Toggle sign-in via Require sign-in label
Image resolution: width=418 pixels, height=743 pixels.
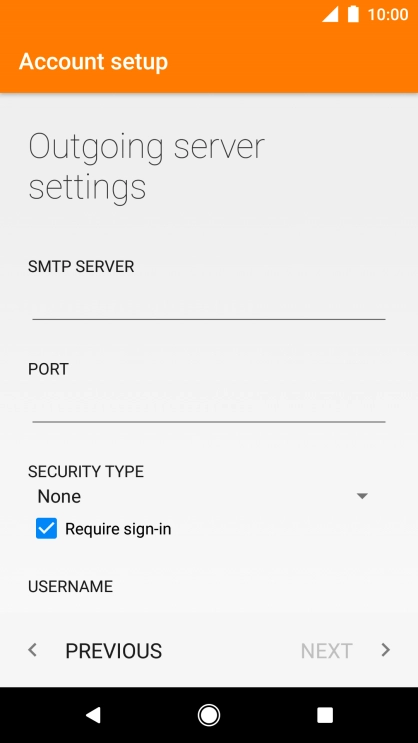118,529
